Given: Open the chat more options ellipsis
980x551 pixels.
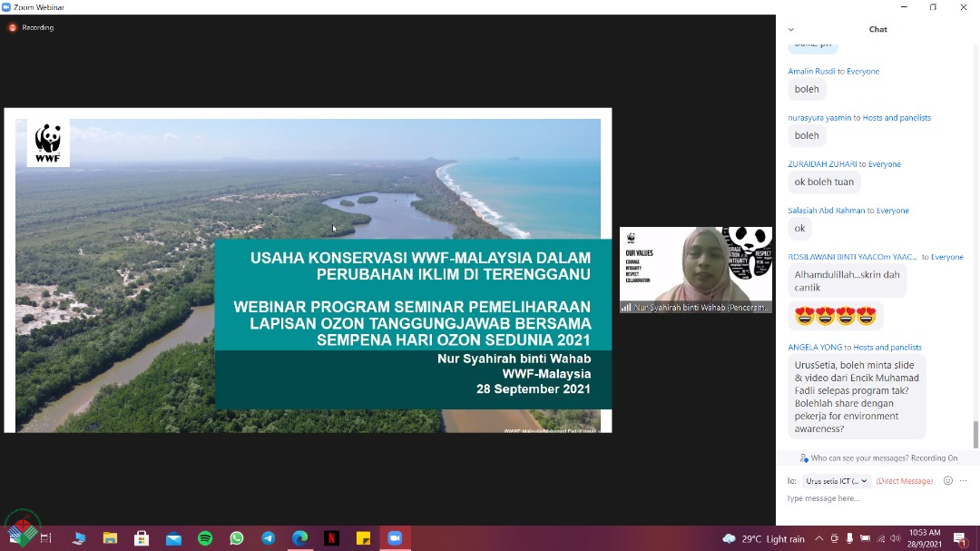Looking at the screenshot, I should tap(963, 480).
